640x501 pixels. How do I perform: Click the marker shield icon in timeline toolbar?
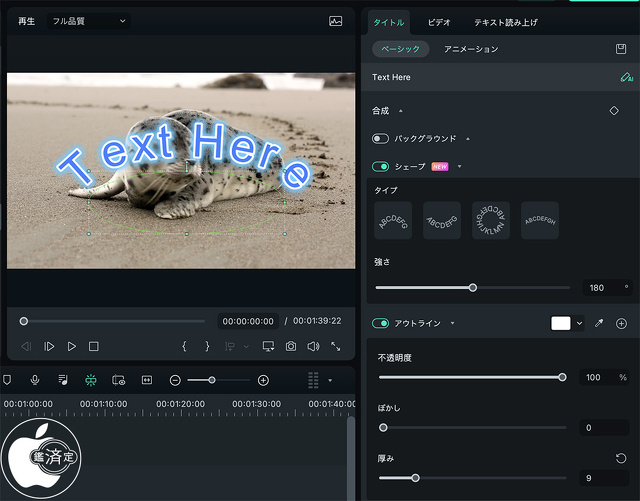click(7, 380)
